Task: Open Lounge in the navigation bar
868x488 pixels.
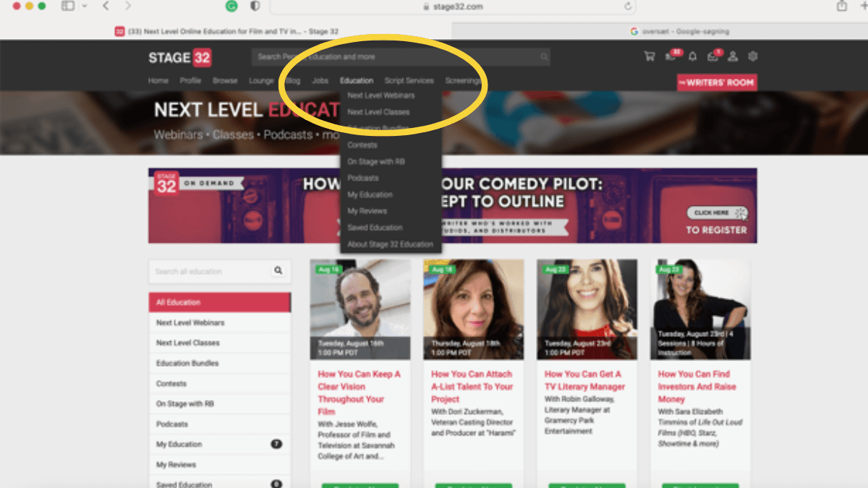Action: [x=261, y=81]
